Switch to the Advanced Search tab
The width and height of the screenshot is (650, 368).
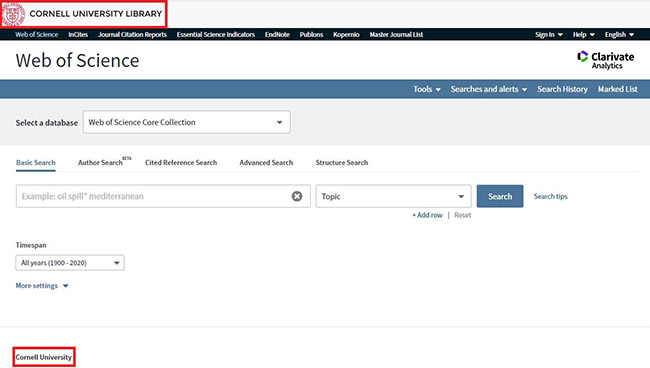coord(266,162)
